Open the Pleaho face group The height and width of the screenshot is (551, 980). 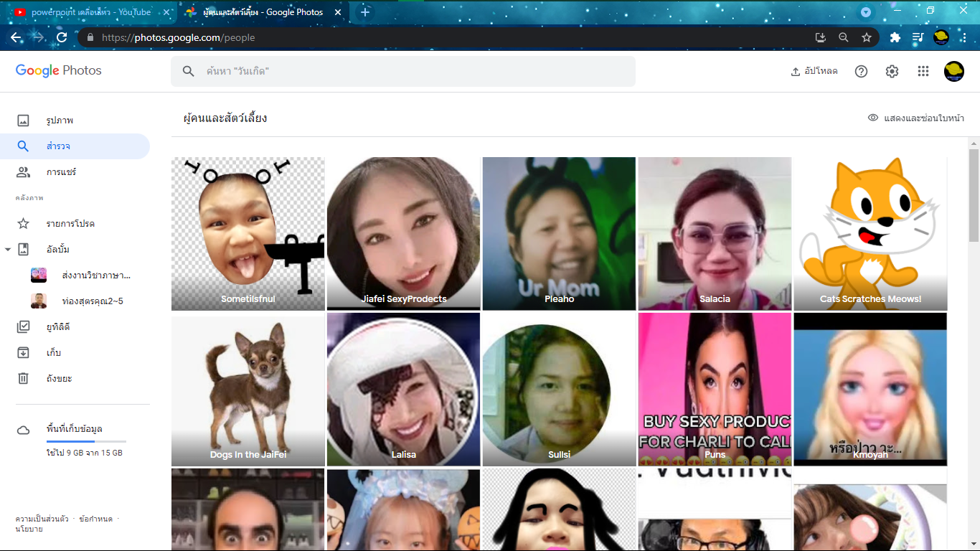(x=560, y=234)
